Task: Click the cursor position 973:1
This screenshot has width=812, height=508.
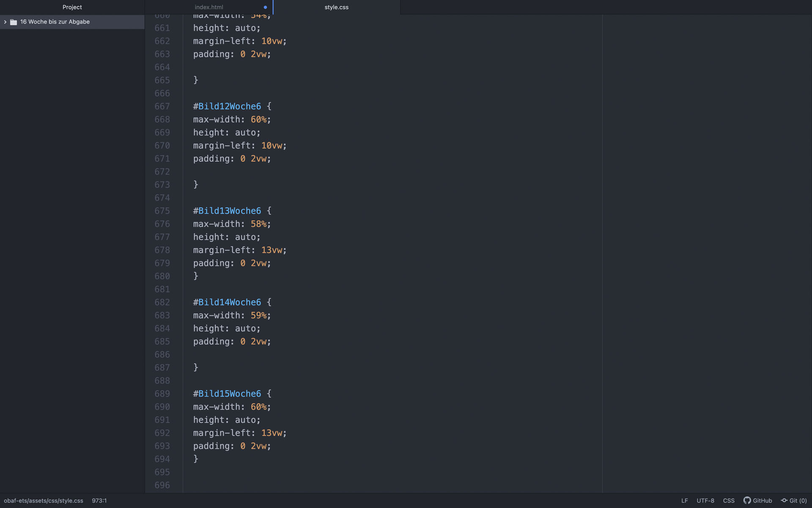Action: click(99, 501)
